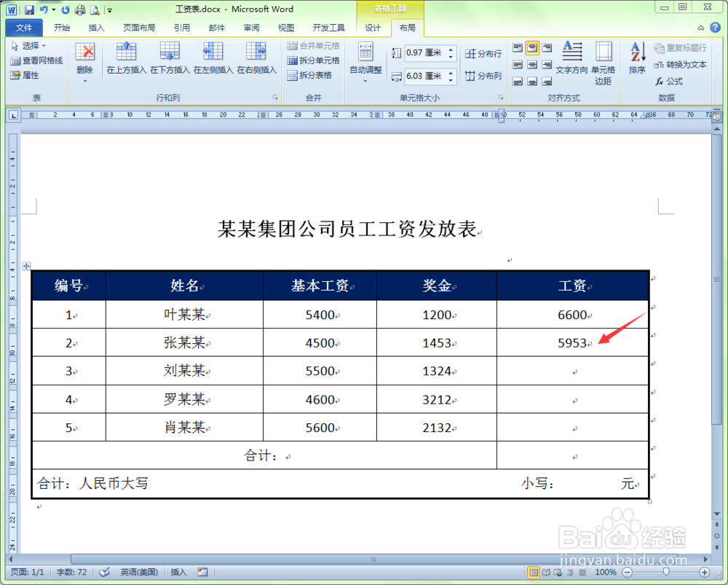
Task: Open the Delete (删除) table menu
Action: click(x=85, y=63)
